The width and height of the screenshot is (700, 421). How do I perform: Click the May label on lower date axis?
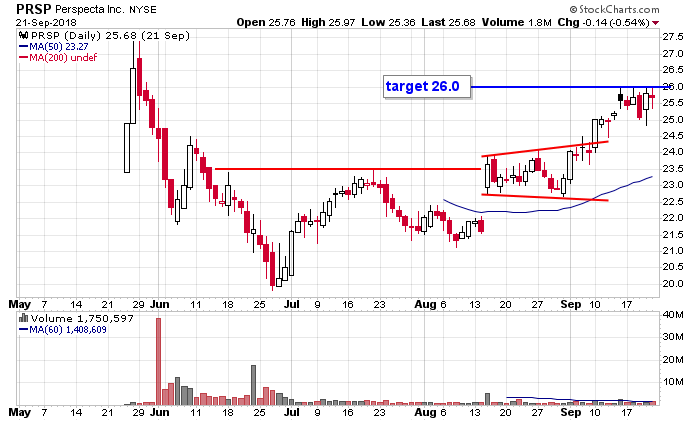coord(20,412)
